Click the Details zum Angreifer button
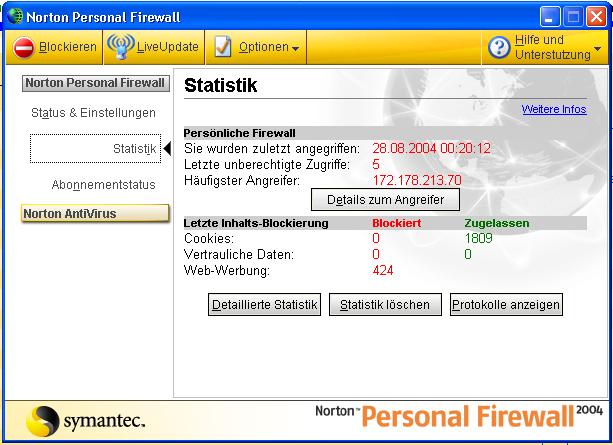 click(x=385, y=199)
